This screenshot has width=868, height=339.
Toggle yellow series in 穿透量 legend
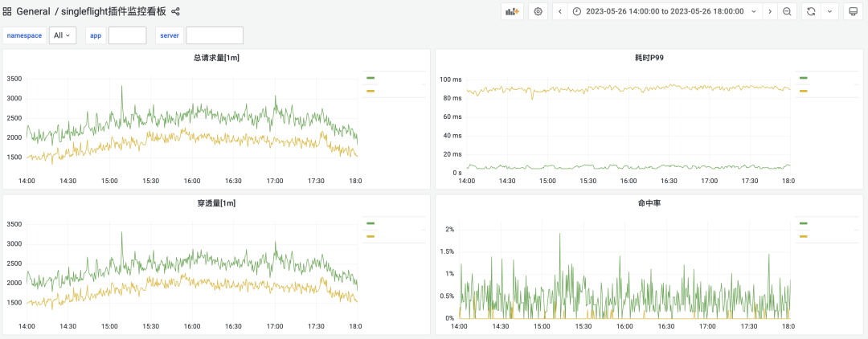tap(371, 236)
